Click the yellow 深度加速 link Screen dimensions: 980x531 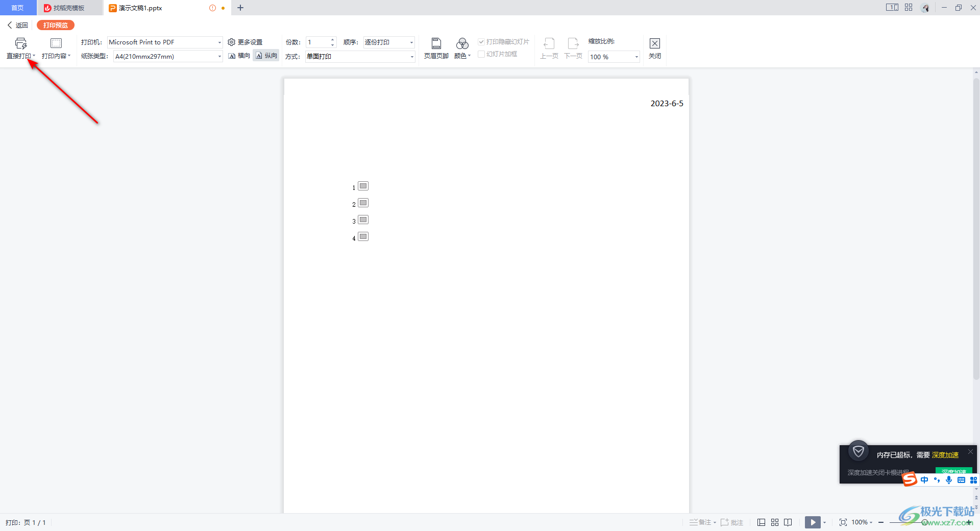pos(945,455)
